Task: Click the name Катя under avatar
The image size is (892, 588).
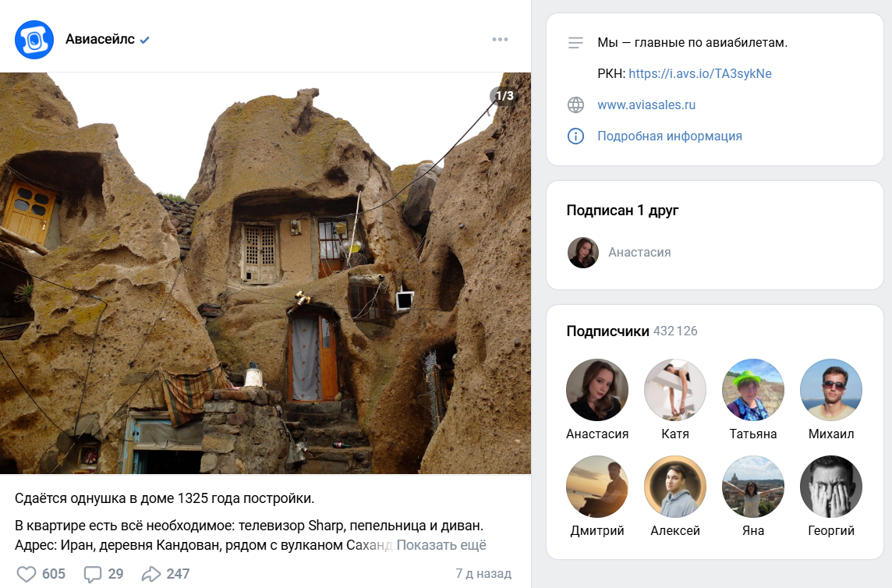Action: click(x=675, y=434)
